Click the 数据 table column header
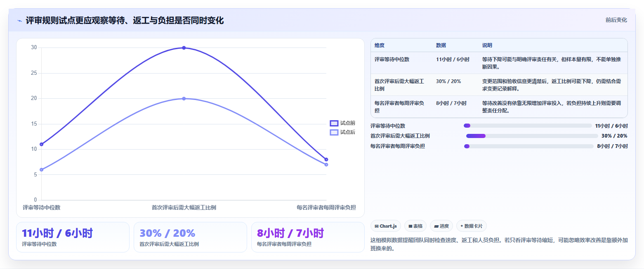Screen dimensions: 644x269 441,45
